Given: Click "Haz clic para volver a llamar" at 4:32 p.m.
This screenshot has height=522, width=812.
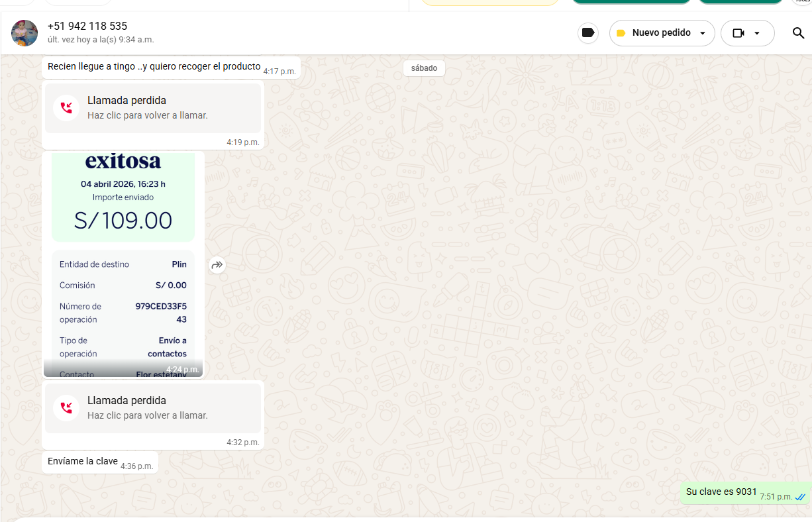Looking at the screenshot, I should coord(148,415).
